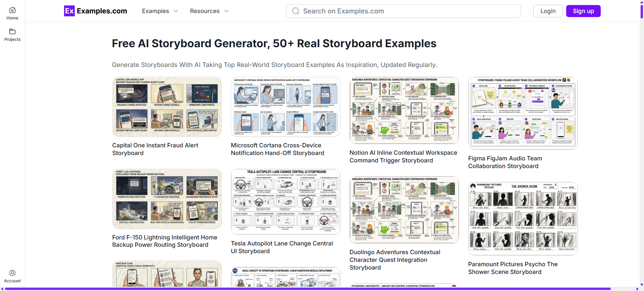Click the Sign up button
Image resolution: width=644 pixels, height=291 pixels.
point(583,11)
